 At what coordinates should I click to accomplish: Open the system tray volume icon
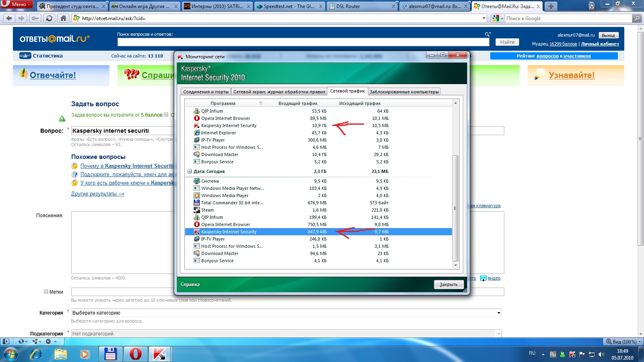tap(601, 354)
